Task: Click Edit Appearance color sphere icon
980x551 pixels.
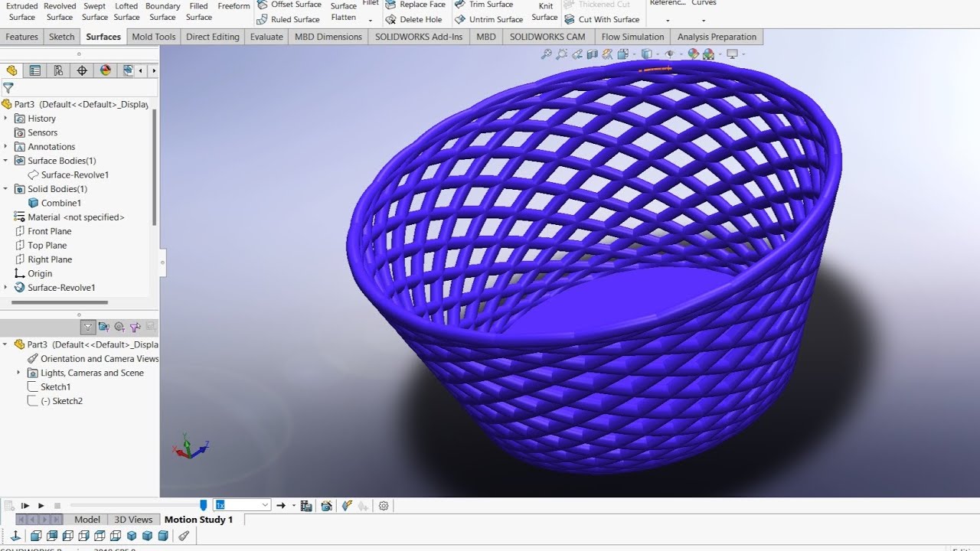Action: [693, 54]
